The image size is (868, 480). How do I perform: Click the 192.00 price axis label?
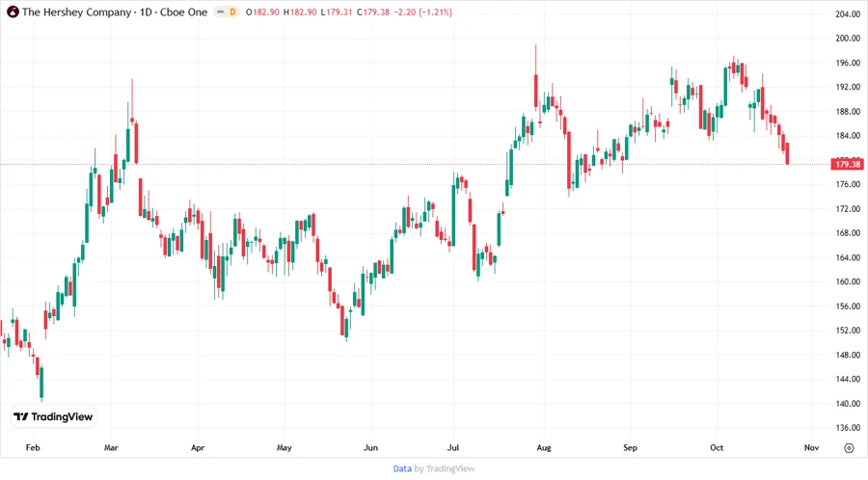(x=848, y=87)
